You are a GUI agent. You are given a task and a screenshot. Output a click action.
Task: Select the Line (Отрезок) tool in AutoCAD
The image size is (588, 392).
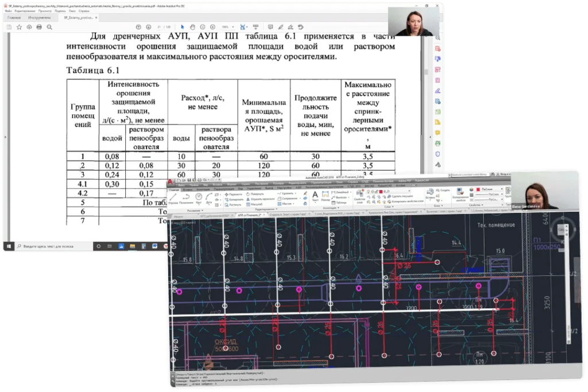(x=173, y=198)
